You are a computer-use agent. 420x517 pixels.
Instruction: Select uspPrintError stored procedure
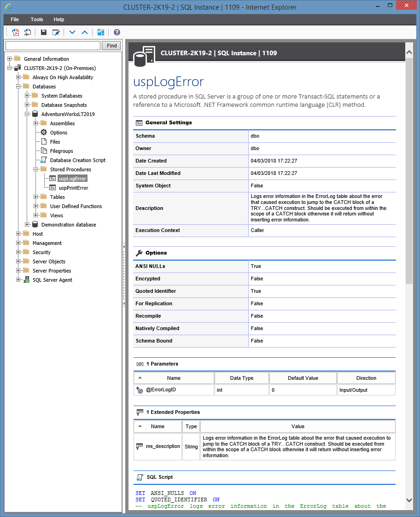tap(73, 188)
